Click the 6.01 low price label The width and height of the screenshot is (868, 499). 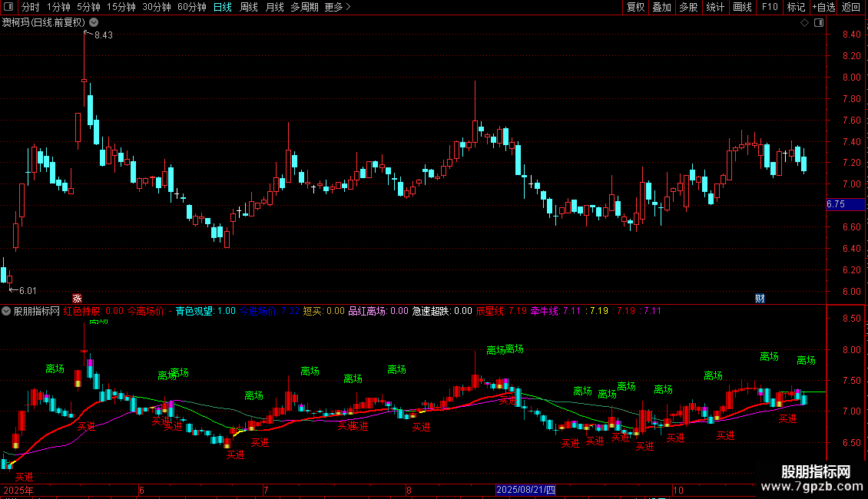point(28,290)
